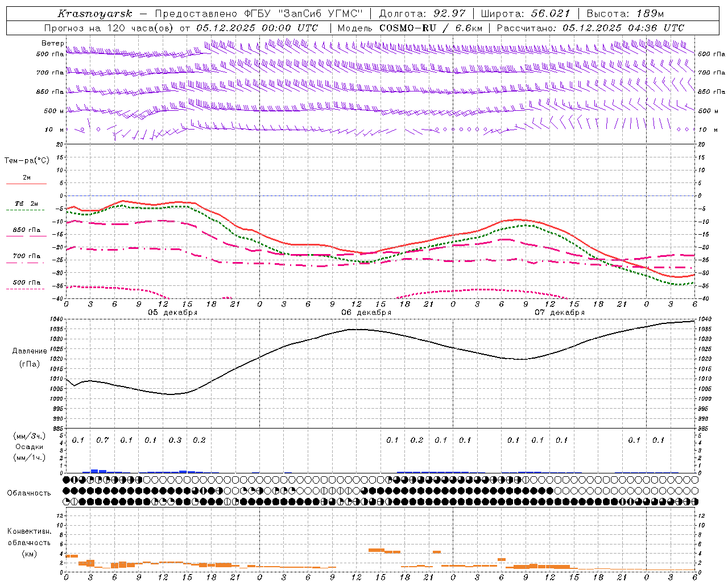Screen dimensions: 728x582
Task: Select the '06 декабря' date label
Action: (x=366, y=313)
